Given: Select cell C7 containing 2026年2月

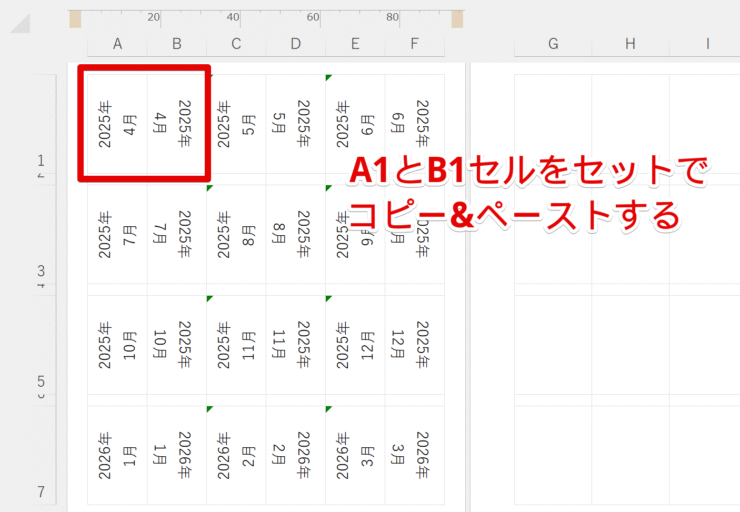Looking at the screenshot, I should (236, 455).
